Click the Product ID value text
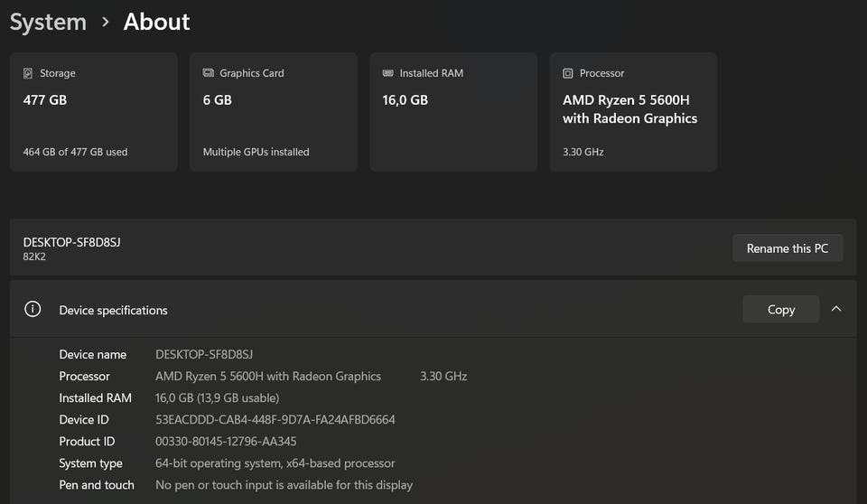Image resolution: width=867 pixels, height=504 pixels. 226,442
